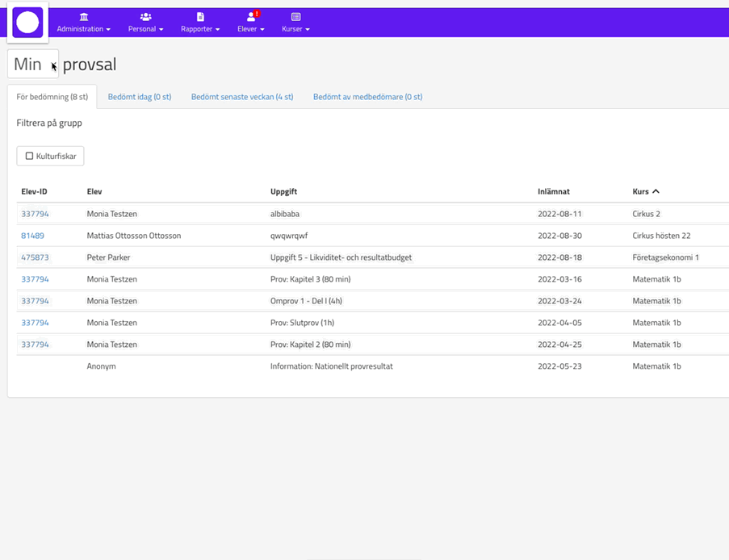Expand the Rapporter dropdown menu

200,29
